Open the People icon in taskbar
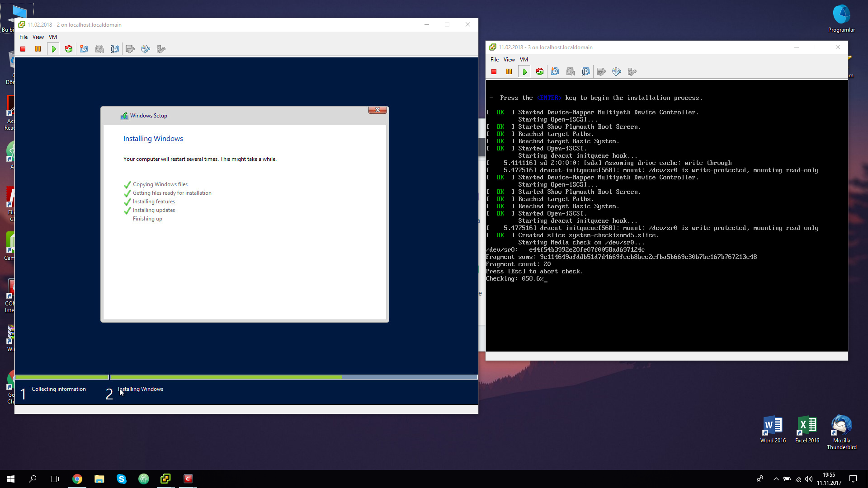This screenshot has height=488, width=868. point(760,479)
